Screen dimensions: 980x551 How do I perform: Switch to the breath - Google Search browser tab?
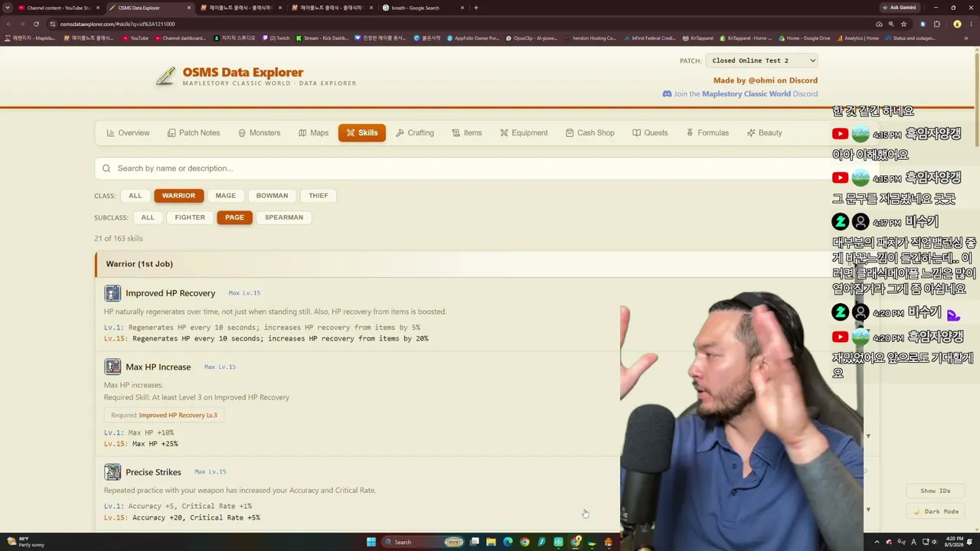421,8
